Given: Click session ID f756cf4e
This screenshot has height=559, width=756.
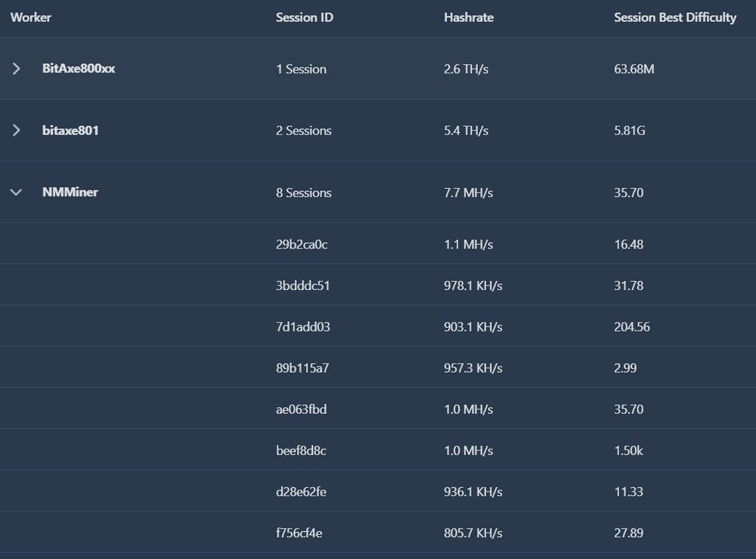Looking at the screenshot, I should click(299, 533).
